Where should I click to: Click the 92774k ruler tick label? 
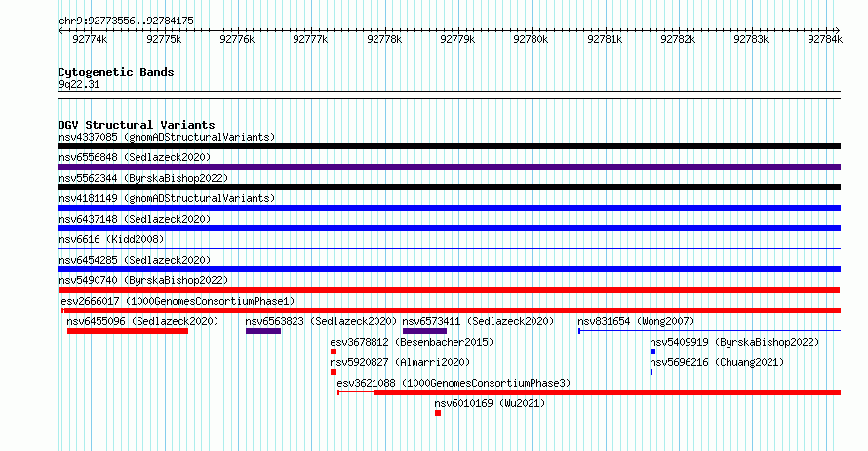(x=90, y=39)
